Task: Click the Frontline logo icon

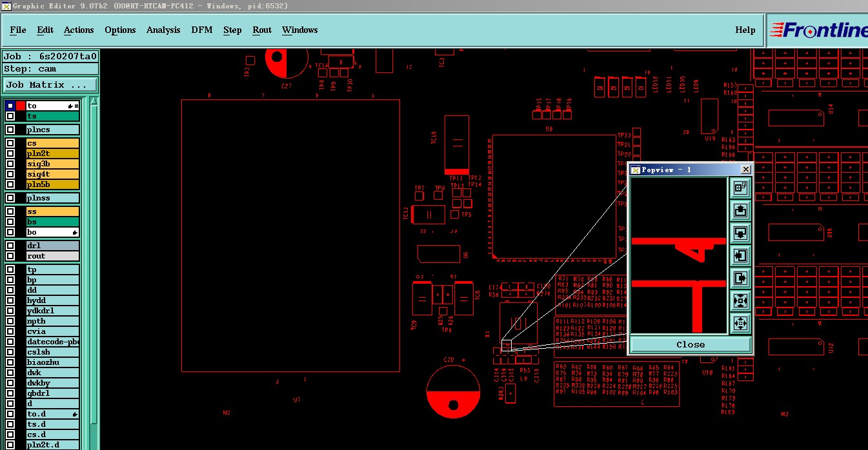Action: [818, 30]
